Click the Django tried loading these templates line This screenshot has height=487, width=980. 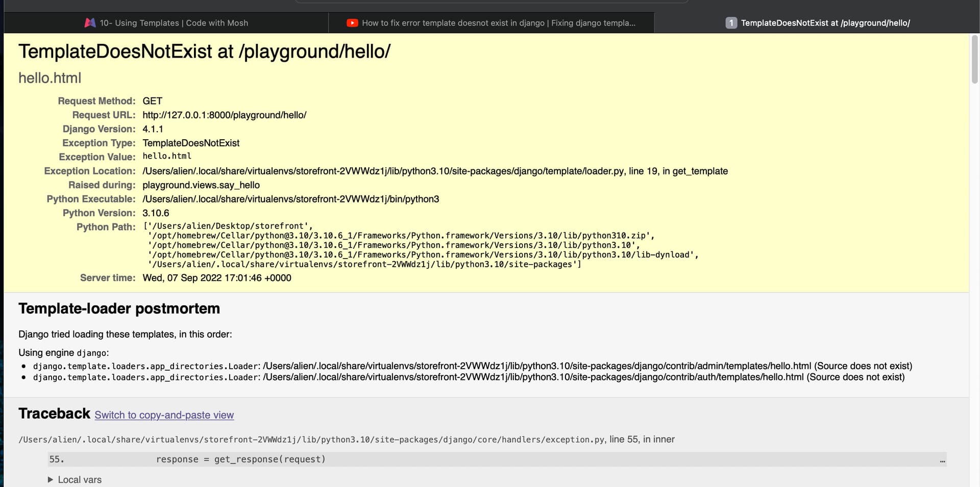pos(125,335)
